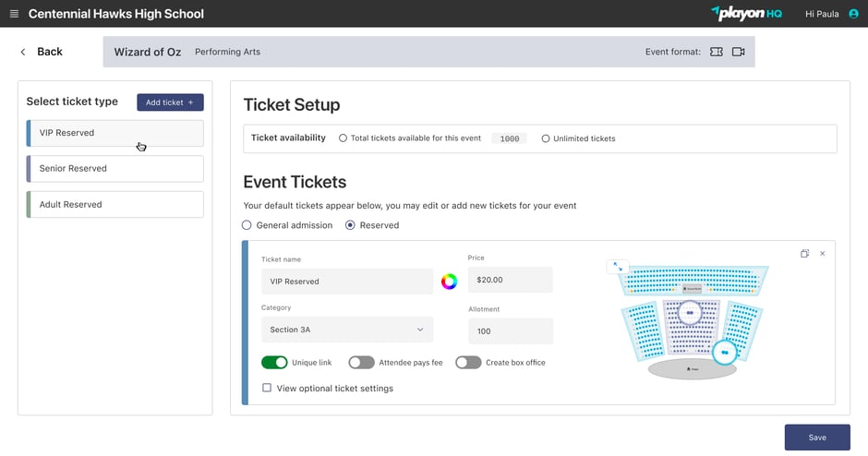This screenshot has height=456, width=868.
Task: Click the Price field showing $20.00
Action: tap(511, 280)
